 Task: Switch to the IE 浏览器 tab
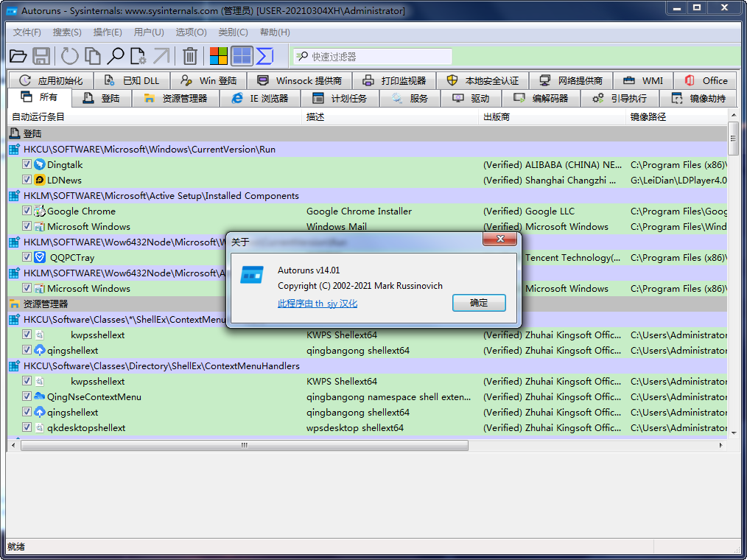(260, 99)
